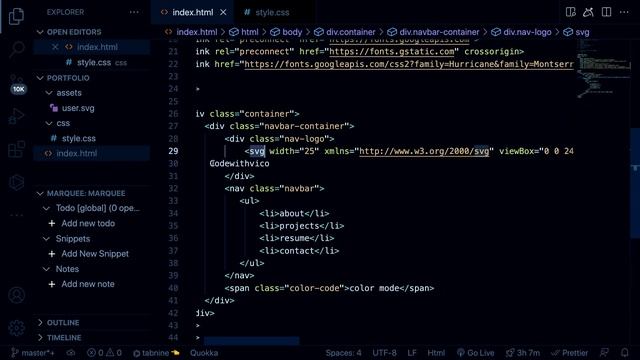Open the fonts.gstatic.com link in code
Image resolution: width=640 pixels, height=360 pixels.
tap(392, 51)
